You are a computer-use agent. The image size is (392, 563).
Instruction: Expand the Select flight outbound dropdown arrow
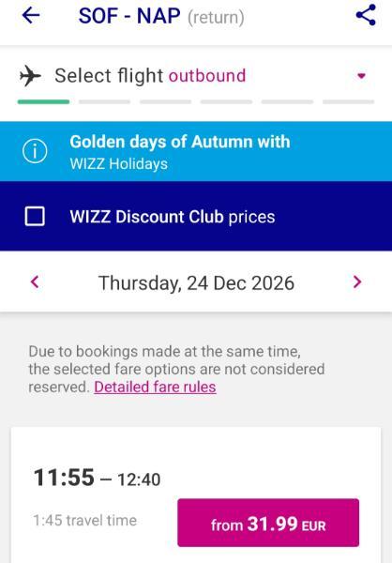pyautogui.click(x=361, y=76)
